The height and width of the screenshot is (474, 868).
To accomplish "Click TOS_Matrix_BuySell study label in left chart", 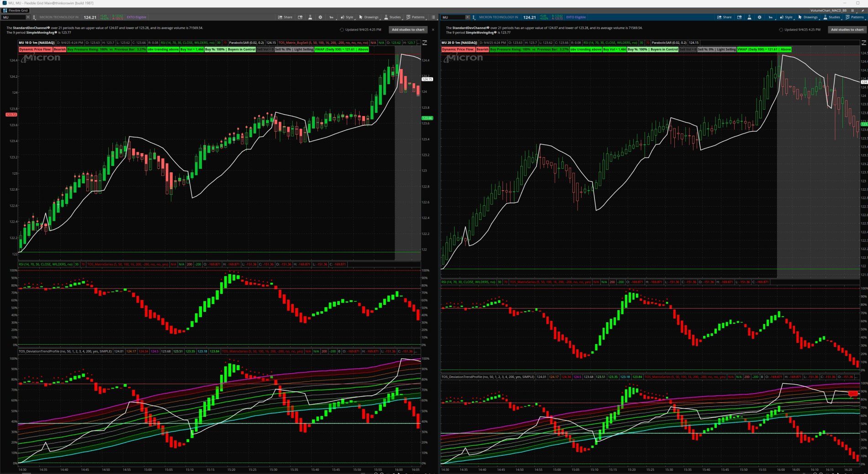I will click(x=323, y=43).
